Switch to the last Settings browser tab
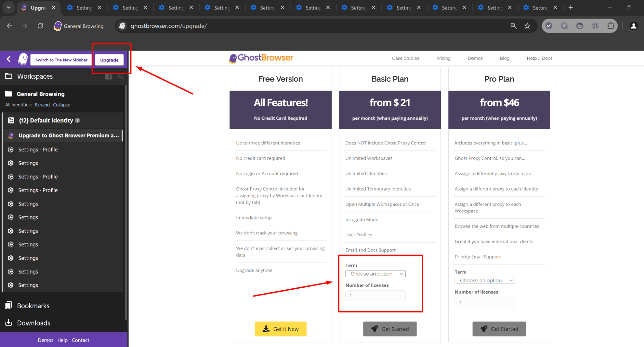The image size is (644, 347). click(540, 8)
